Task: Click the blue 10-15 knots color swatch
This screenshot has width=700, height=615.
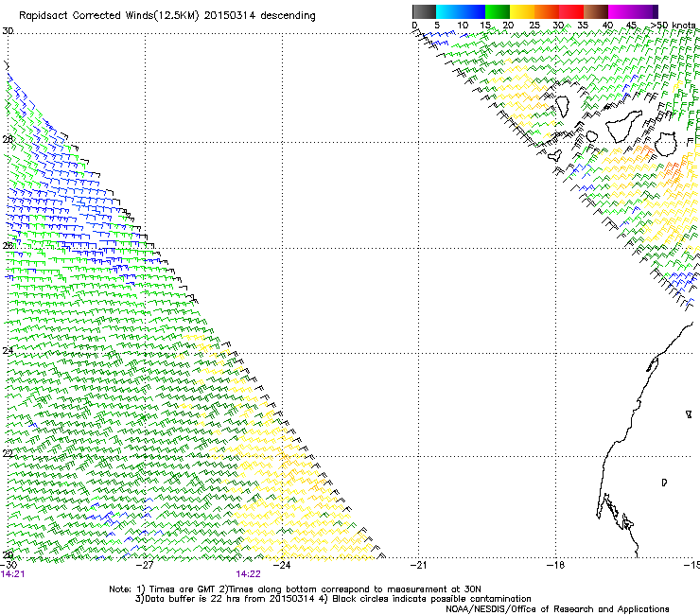Action: click(473, 11)
